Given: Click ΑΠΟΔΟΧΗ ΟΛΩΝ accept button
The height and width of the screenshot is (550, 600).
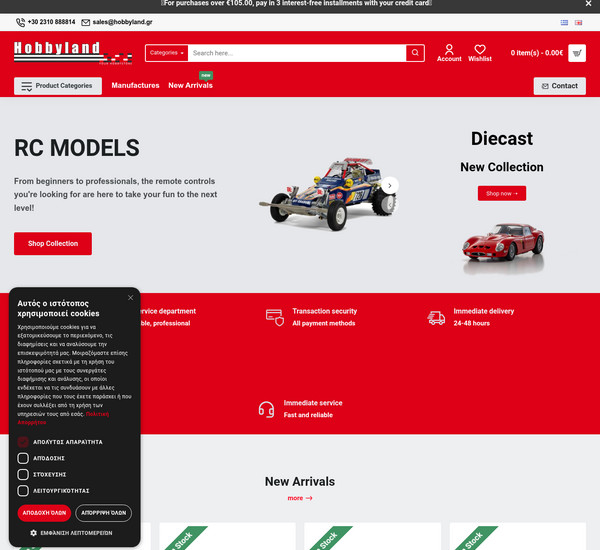Looking at the screenshot, I should tap(44, 513).
